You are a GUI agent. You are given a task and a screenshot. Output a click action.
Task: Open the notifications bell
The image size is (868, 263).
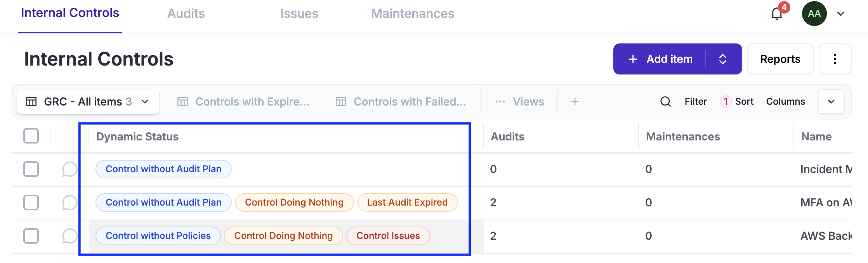point(777,14)
